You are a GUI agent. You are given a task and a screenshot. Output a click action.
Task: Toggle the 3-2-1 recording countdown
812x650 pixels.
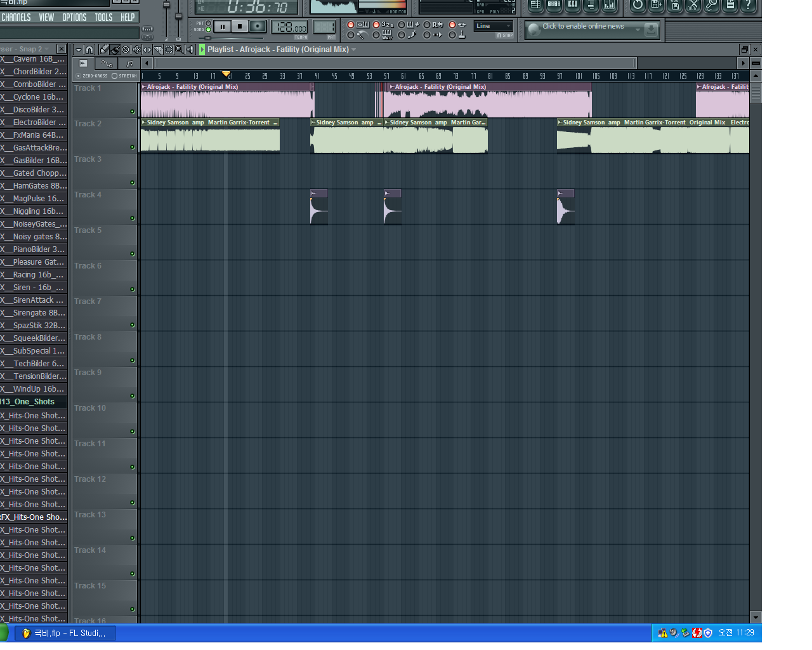click(x=376, y=25)
